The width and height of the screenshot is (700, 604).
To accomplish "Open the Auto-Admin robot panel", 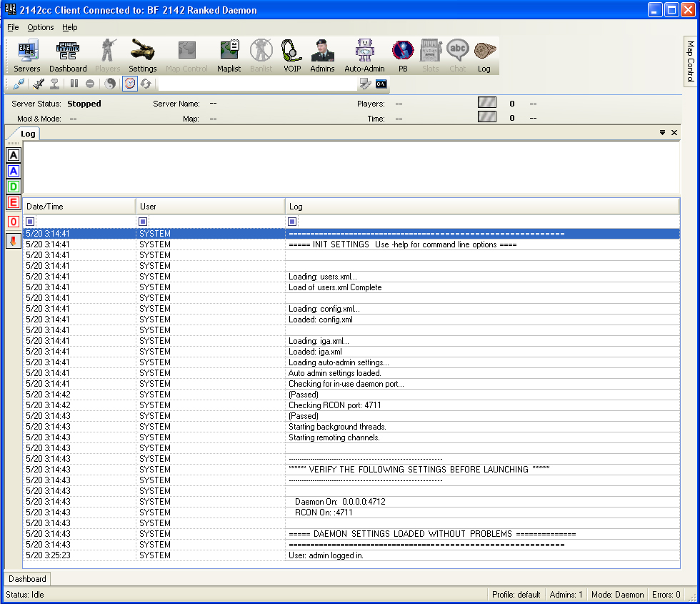I will coord(364,56).
